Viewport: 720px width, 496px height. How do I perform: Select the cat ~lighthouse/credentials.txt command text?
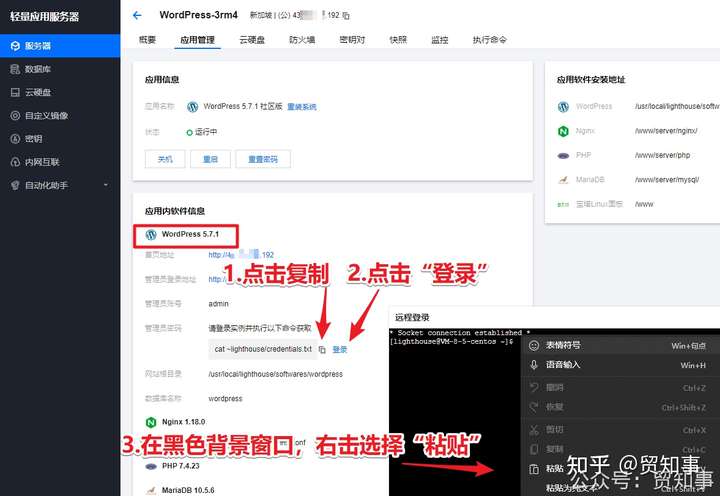click(263, 349)
